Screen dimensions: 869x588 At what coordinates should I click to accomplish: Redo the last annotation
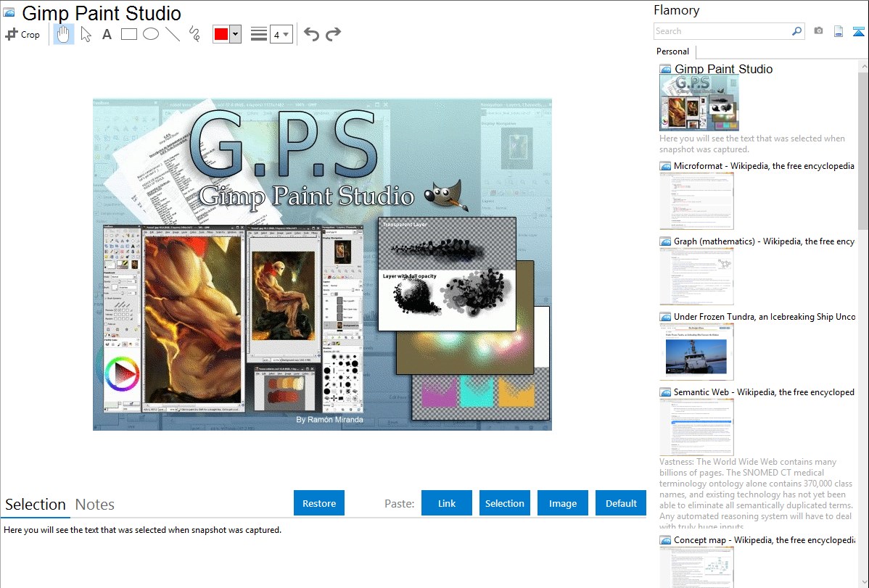click(x=333, y=34)
